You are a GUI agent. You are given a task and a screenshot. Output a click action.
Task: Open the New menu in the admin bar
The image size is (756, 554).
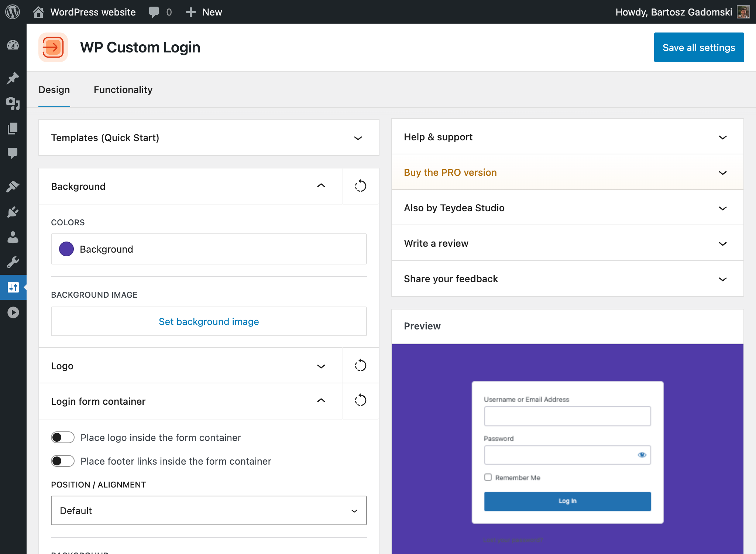click(x=204, y=12)
